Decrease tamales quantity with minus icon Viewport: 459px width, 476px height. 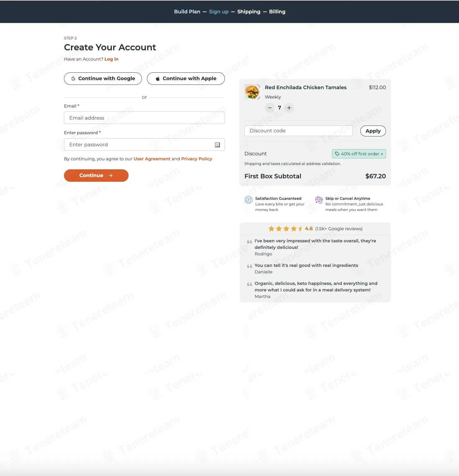(270, 108)
